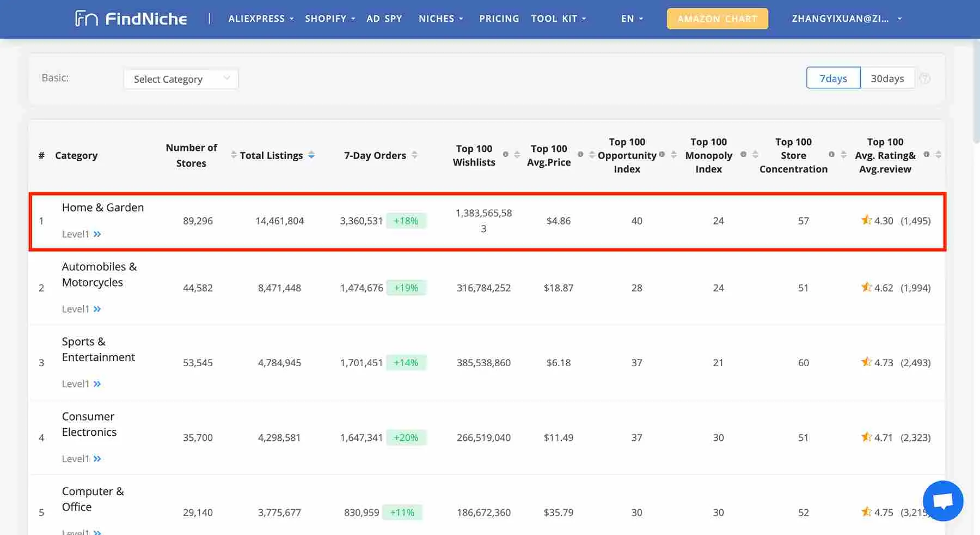The height and width of the screenshot is (535, 980).
Task: Open Level1 link under Home & Garden
Action: point(82,234)
